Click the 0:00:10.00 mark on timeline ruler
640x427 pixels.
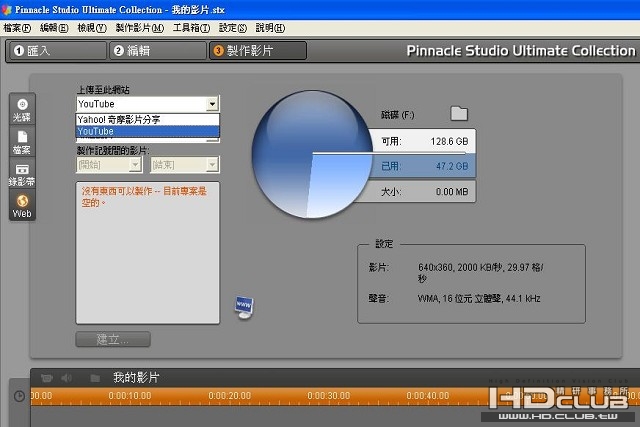click(129, 396)
